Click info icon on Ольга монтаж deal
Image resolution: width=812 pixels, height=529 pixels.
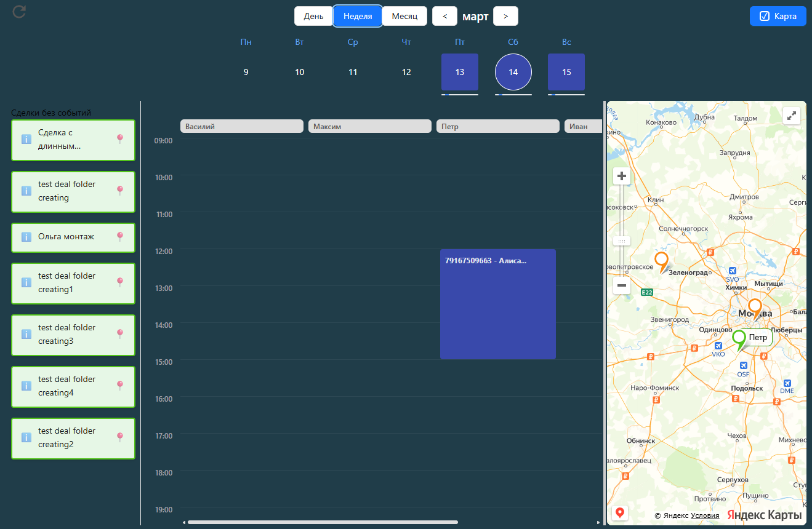click(x=26, y=237)
